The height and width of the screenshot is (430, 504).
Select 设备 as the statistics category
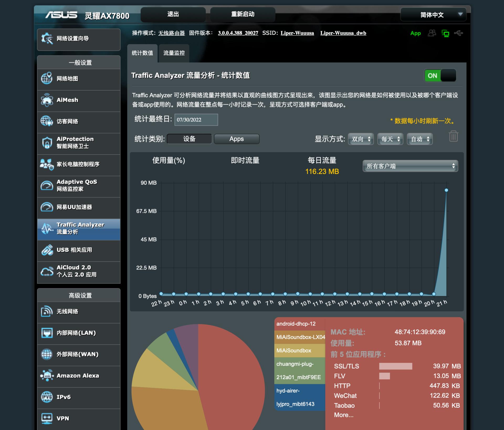pyautogui.click(x=189, y=139)
